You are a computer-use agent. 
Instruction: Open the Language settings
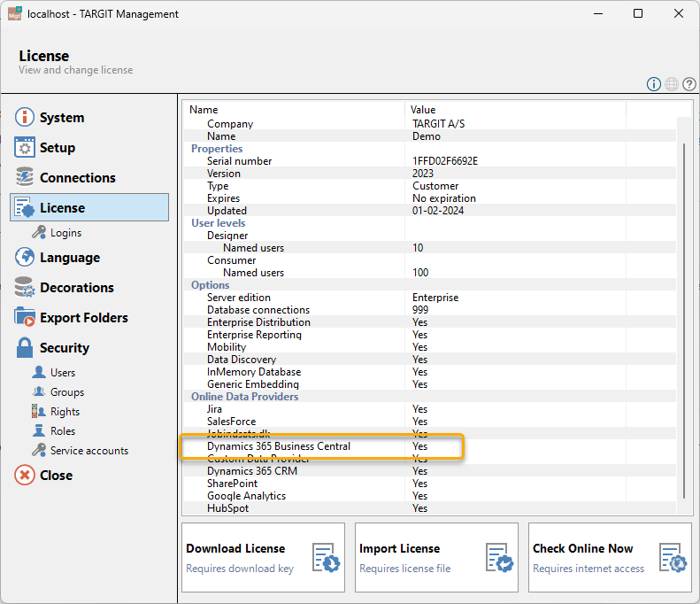pos(70,258)
